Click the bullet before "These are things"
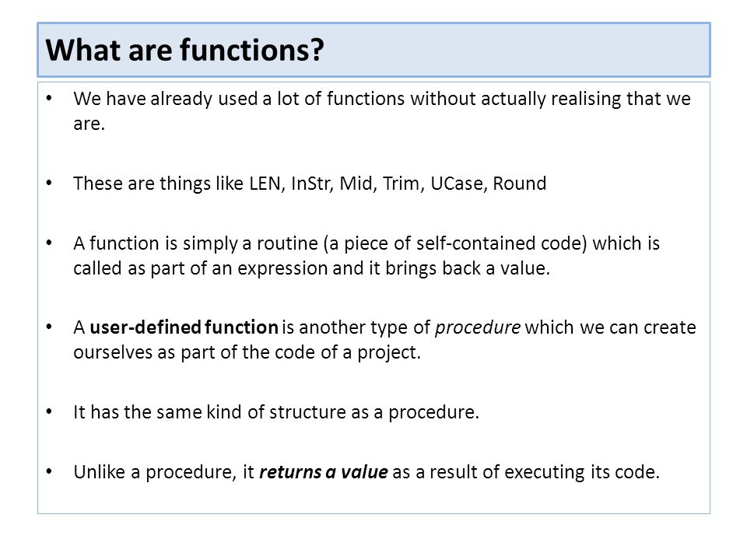747x560 pixels. [49, 184]
